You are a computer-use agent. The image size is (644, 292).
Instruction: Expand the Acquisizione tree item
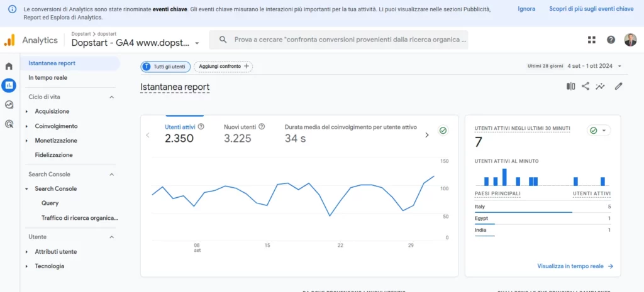coord(26,112)
